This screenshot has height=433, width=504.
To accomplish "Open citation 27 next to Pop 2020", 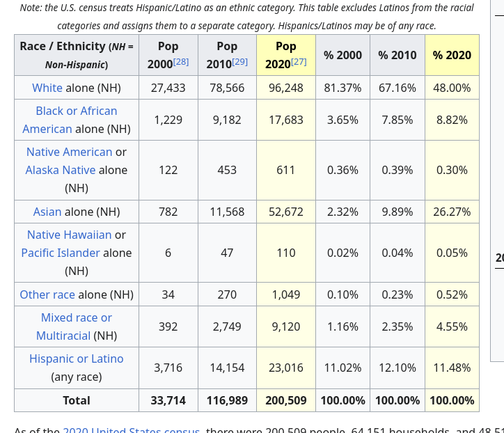I will [299, 62].
